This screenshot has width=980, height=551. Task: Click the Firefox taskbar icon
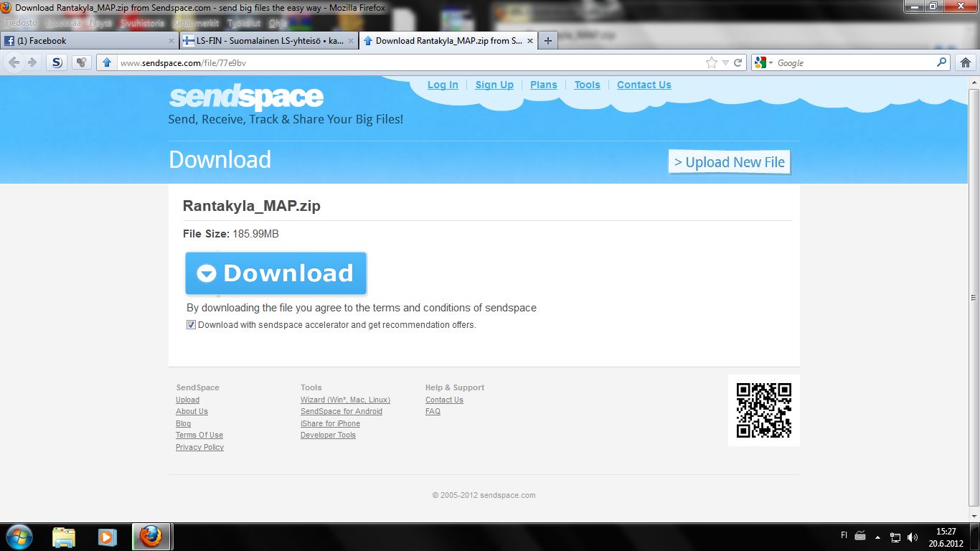(151, 537)
